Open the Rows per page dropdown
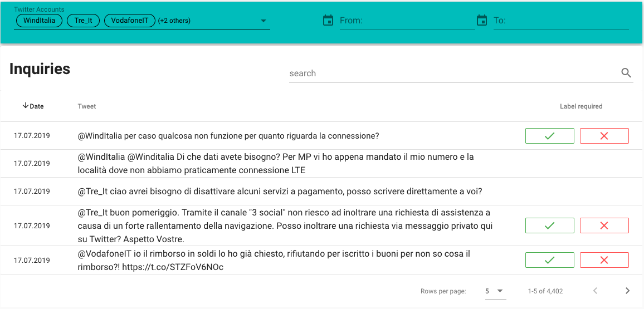This screenshot has width=644, height=309. (x=494, y=291)
